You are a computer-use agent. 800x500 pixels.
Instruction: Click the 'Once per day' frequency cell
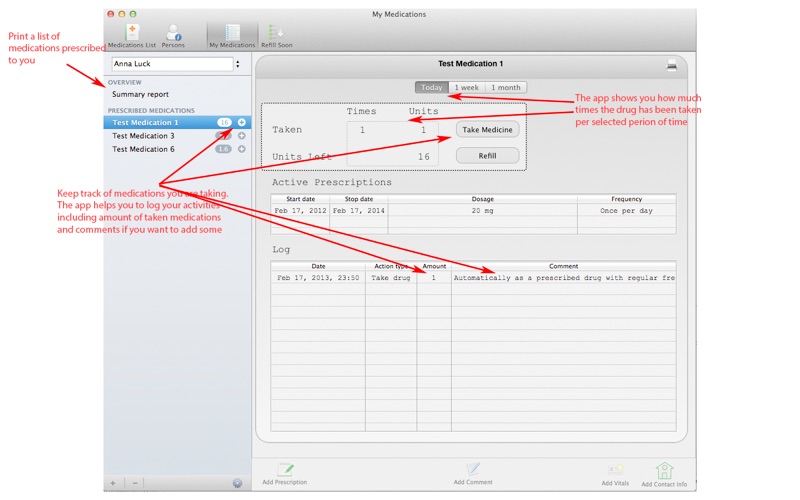tap(627, 210)
